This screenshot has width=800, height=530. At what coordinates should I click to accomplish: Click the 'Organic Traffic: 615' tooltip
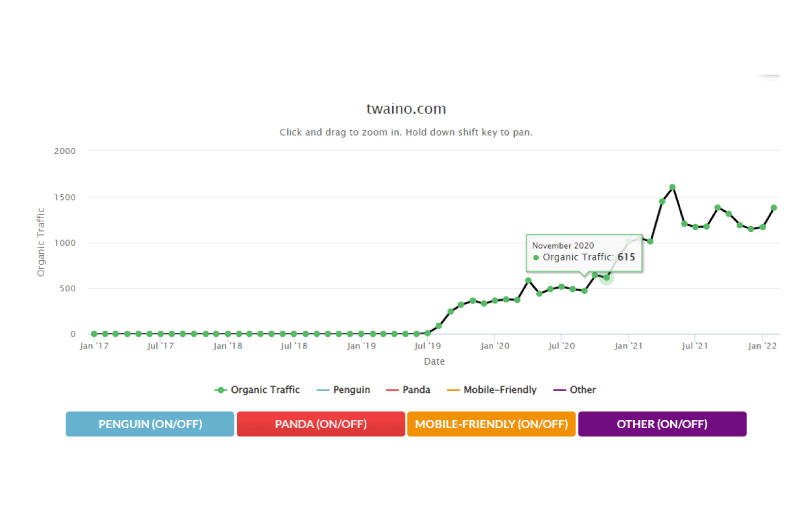[x=584, y=254]
